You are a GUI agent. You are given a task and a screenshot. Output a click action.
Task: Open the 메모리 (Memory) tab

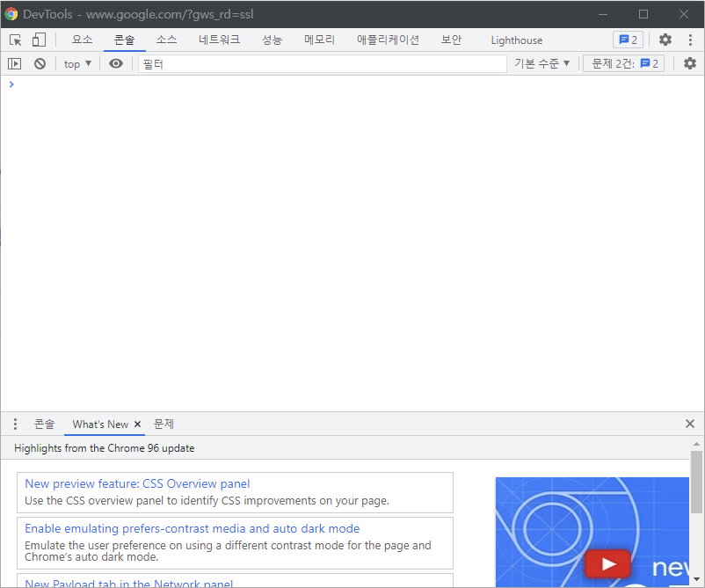tap(319, 40)
